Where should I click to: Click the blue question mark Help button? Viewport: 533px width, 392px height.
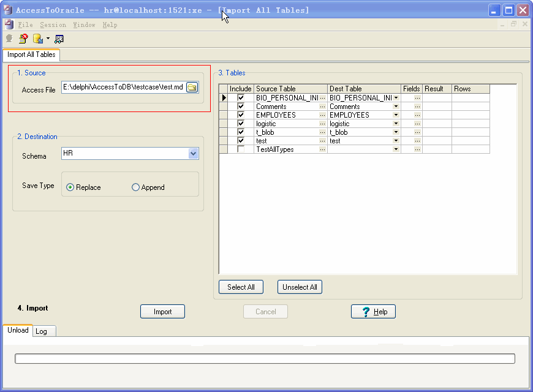(x=373, y=311)
